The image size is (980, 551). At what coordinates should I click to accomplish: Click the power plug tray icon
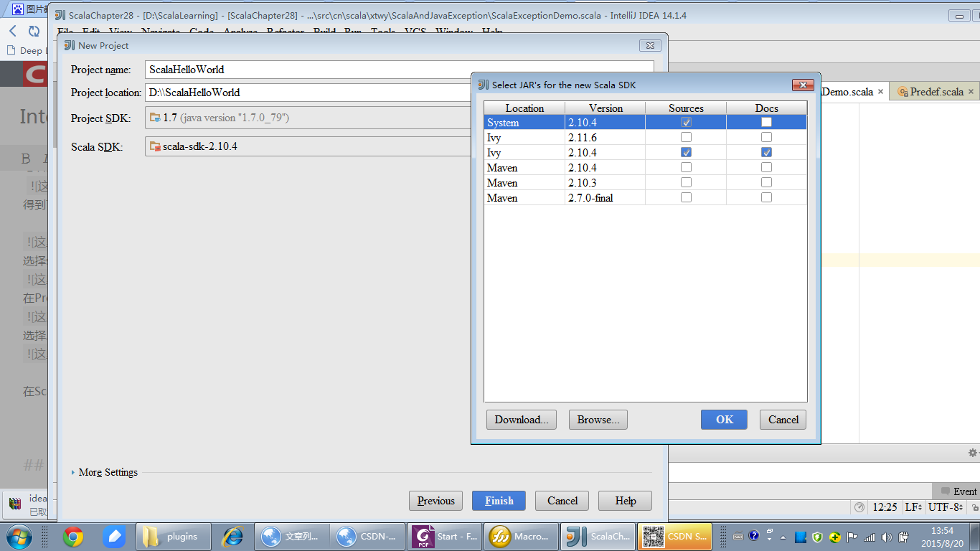pyautogui.click(x=904, y=537)
